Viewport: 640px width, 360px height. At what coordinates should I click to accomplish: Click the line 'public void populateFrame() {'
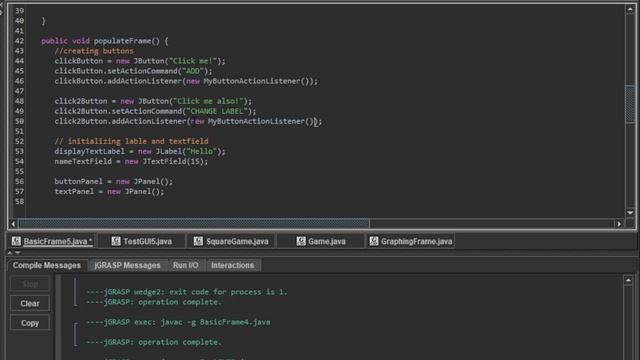click(104, 41)
